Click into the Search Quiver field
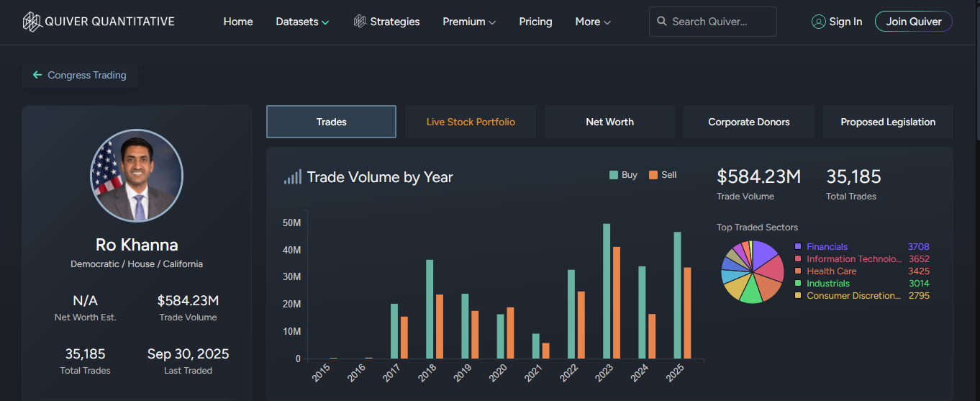980x401 pixels. [720, 22]
